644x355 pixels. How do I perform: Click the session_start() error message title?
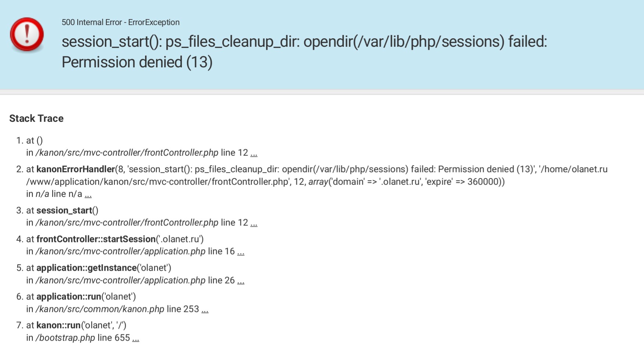click(x=304, y=52)
